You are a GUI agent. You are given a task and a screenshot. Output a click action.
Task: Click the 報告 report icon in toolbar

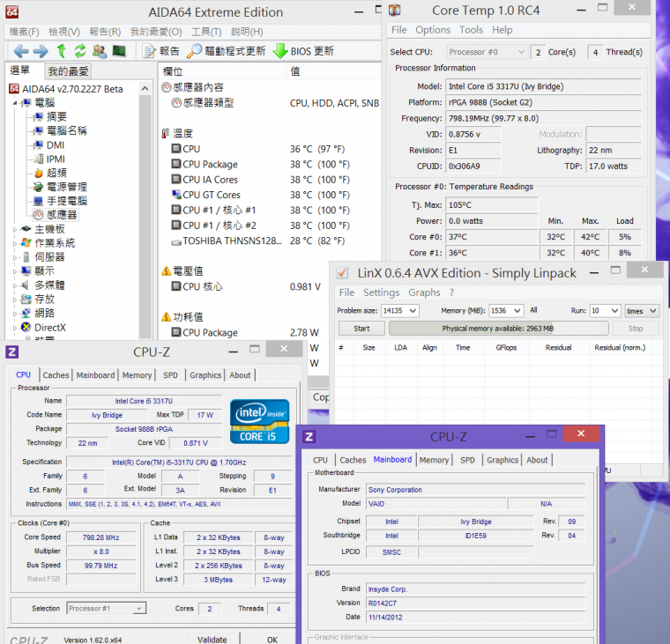pos(148,51)
